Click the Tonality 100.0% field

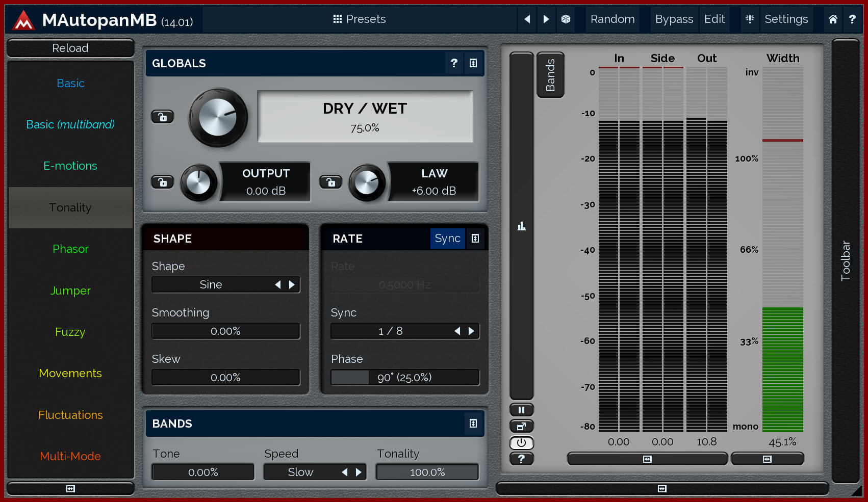(x=427, y=472)
